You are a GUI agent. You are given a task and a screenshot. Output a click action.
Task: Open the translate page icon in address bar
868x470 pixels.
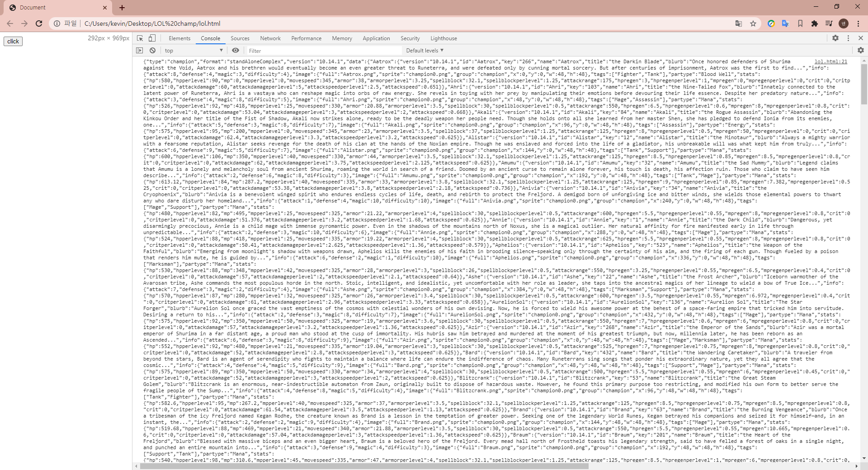pyautogui.click(x=739, y=23)
